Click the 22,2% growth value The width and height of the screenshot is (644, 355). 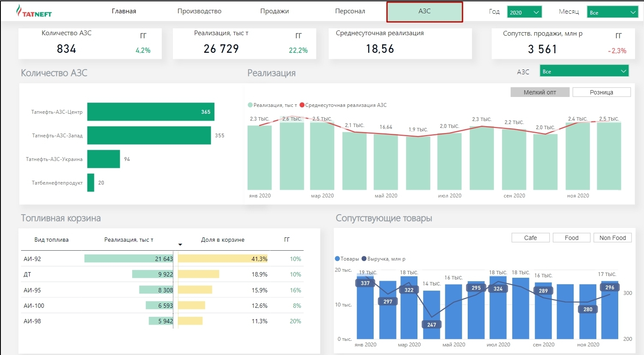(x=298, y=50)
